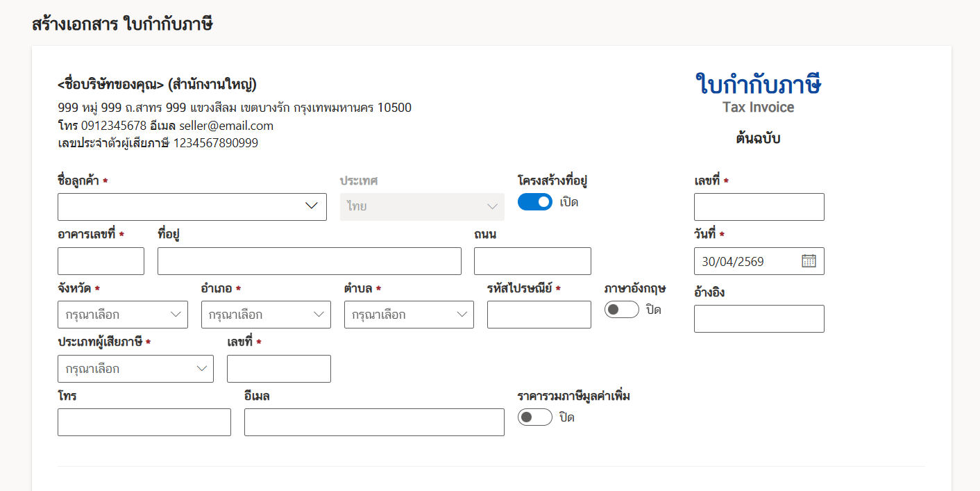The image size is (980, 491).
Task: Open the calendar date picker icon
Action: (809, 261)
